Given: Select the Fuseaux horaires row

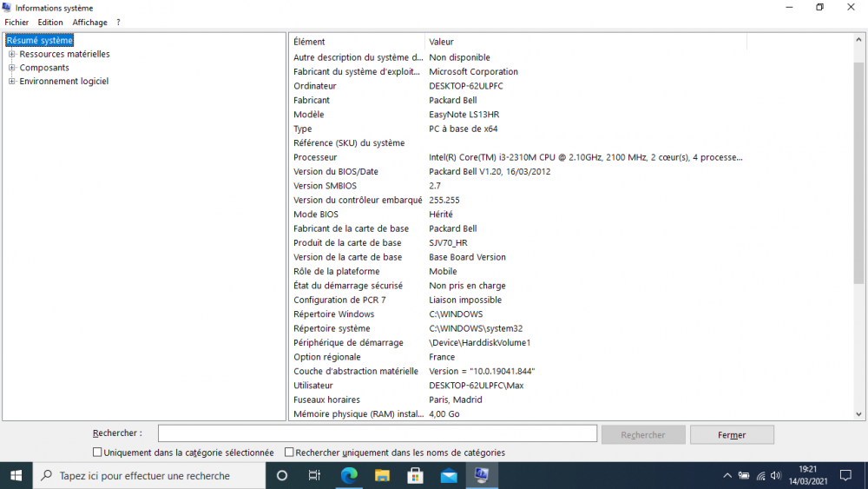Looking at the screenshot, I should (x=517, y=400).
